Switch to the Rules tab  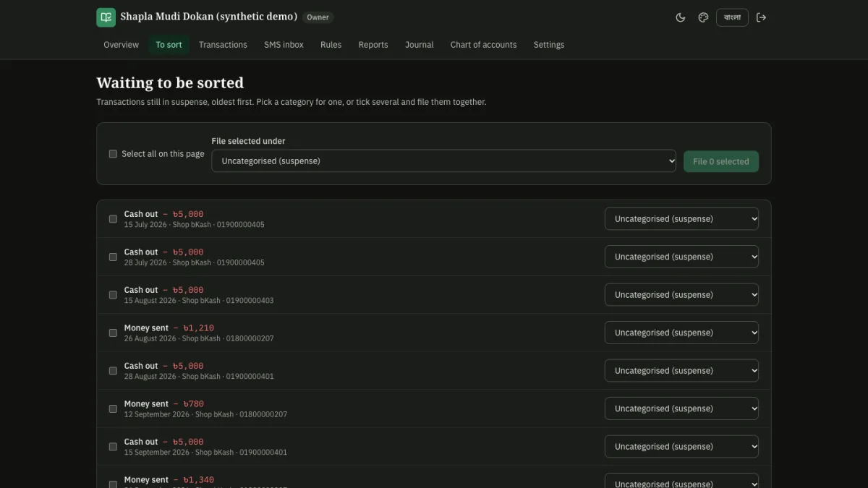pyautogui.click(x=331, y=45)
